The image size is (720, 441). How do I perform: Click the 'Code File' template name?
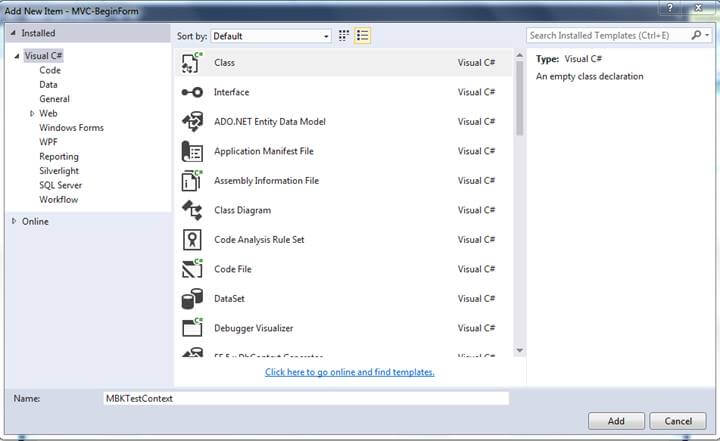tap(233, 269)
